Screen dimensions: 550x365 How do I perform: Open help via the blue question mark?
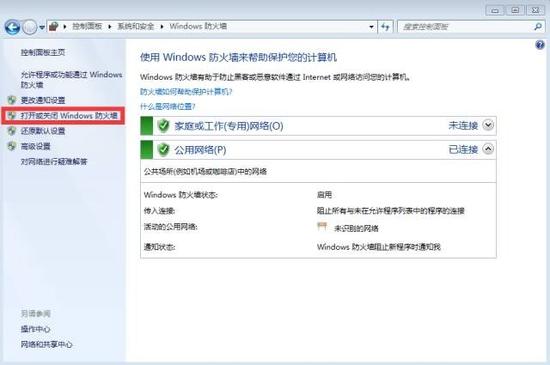pos(540,45)
